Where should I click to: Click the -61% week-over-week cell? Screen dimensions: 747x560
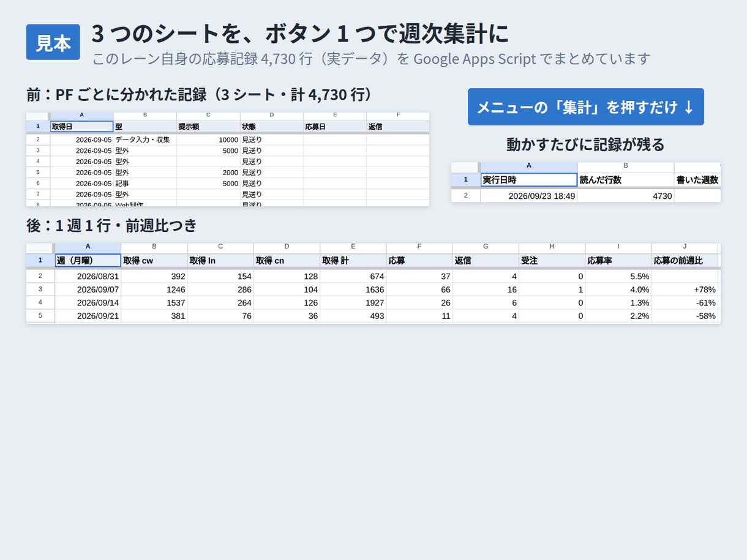click(x=685, y=303)
